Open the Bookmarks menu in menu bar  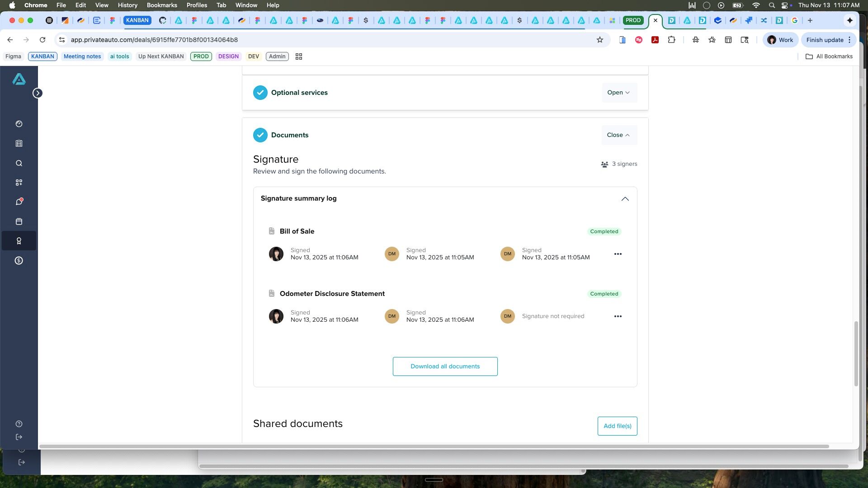161,5
